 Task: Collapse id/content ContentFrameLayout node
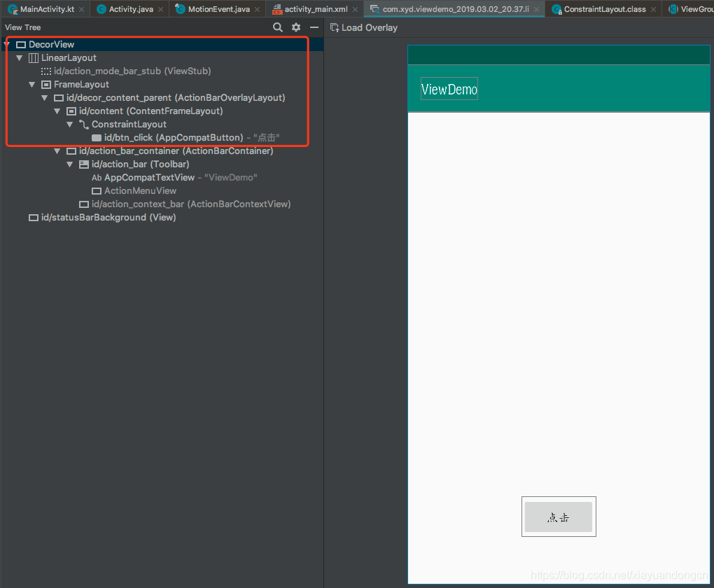[x=57, y=111]
